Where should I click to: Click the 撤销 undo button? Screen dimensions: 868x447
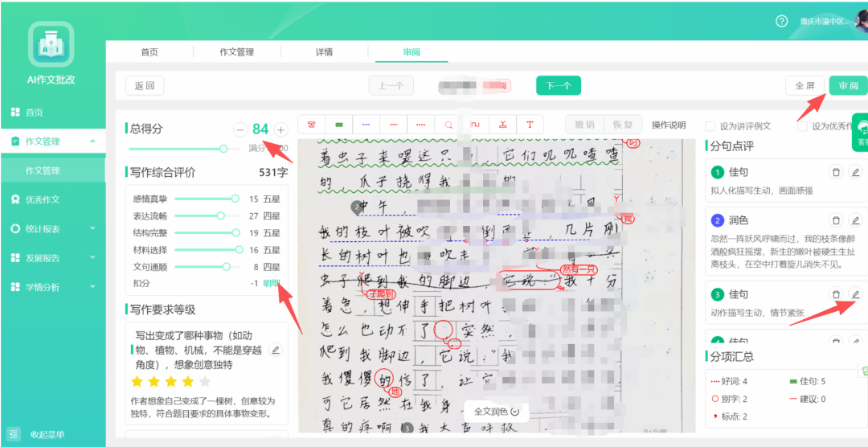pyautogui.click(x=584, y=125)
